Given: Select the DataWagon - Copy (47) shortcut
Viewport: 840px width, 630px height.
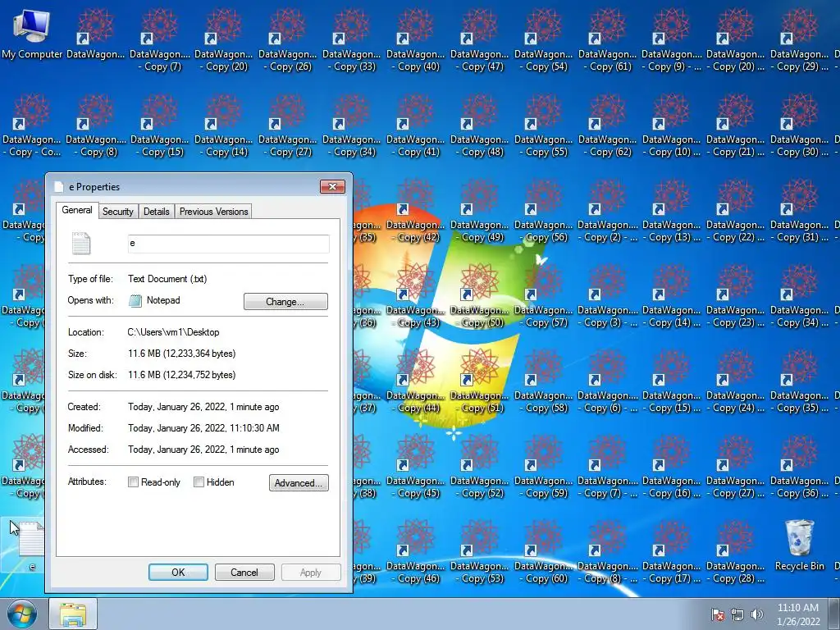Looking at the screenshot, I should [479, 40].
